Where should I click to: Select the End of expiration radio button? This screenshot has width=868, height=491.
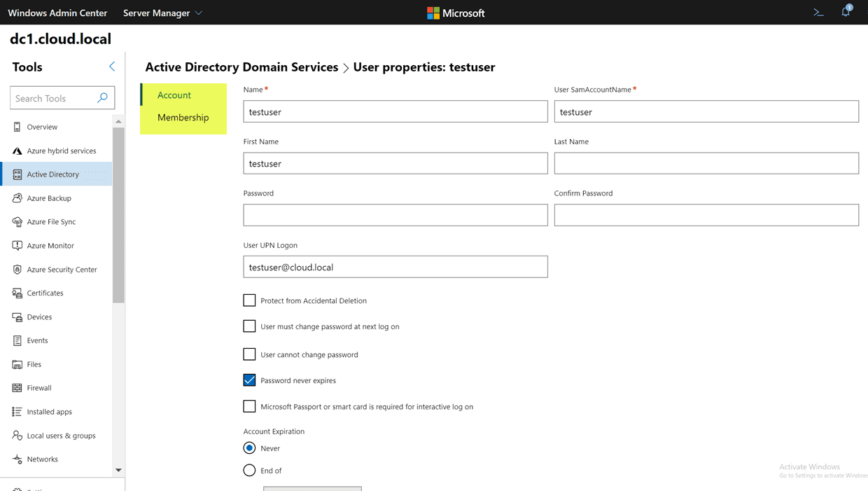[x=249, y=471]
